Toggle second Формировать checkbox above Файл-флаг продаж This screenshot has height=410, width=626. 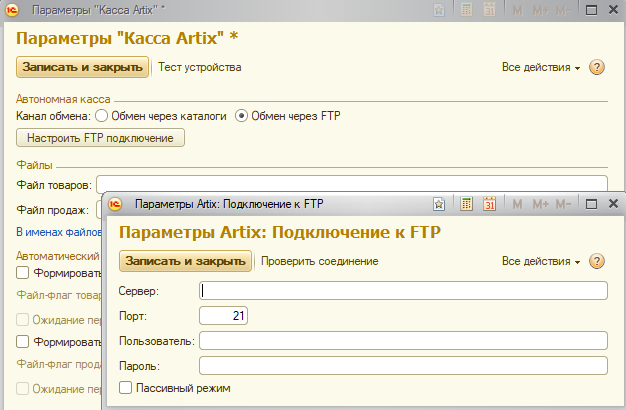22,342
